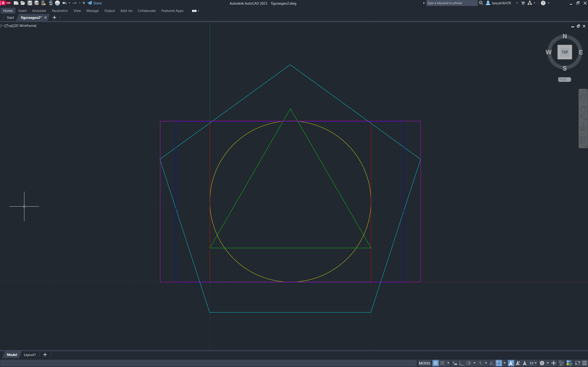Click the Clean Screen icon in status bar
588x367 pixels.
(578, 363)
